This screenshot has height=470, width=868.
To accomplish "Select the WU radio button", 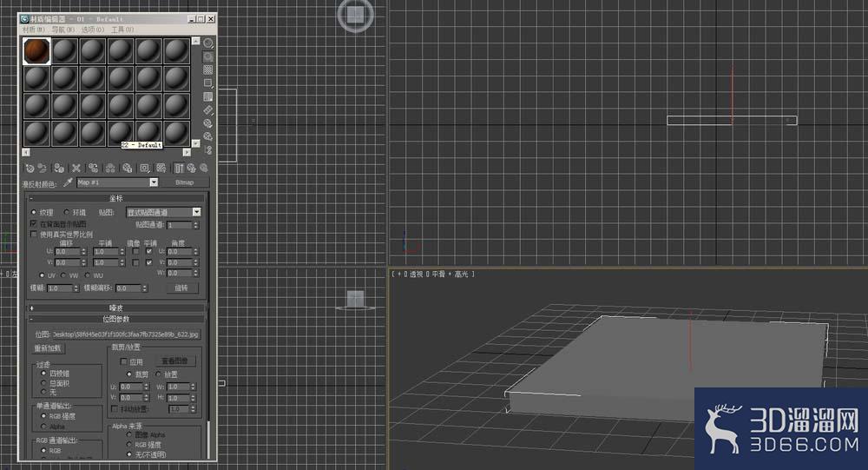I will pos(88,275).
